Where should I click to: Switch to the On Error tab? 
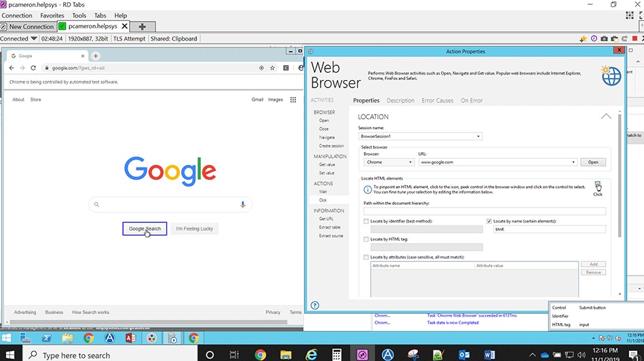point(471,100)
